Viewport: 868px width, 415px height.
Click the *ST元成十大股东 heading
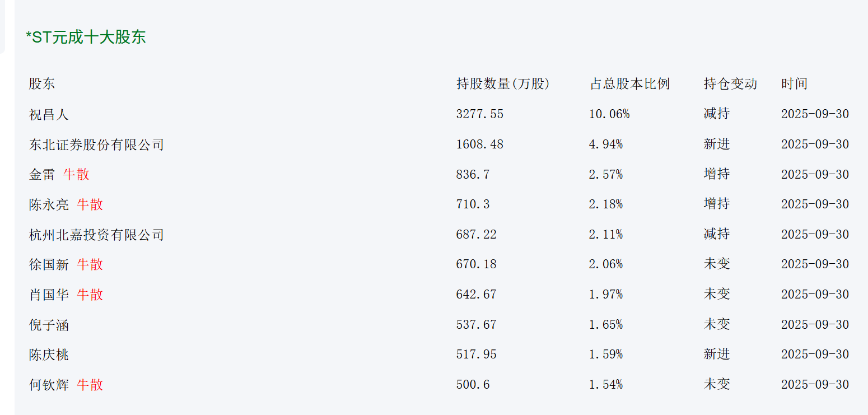tap(86, 38)
